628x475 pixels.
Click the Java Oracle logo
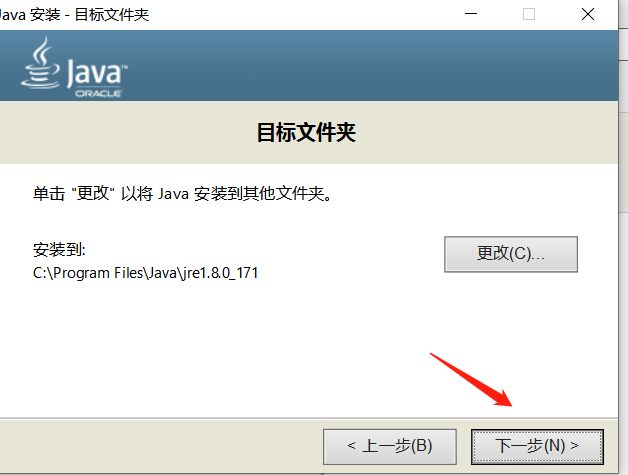click(74, 67)
